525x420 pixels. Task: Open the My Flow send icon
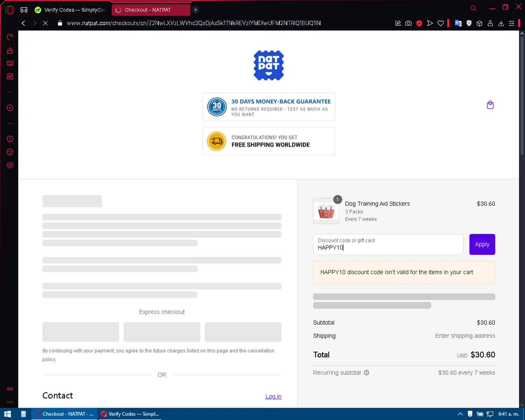pyautogui.click(x=430, y=23)
